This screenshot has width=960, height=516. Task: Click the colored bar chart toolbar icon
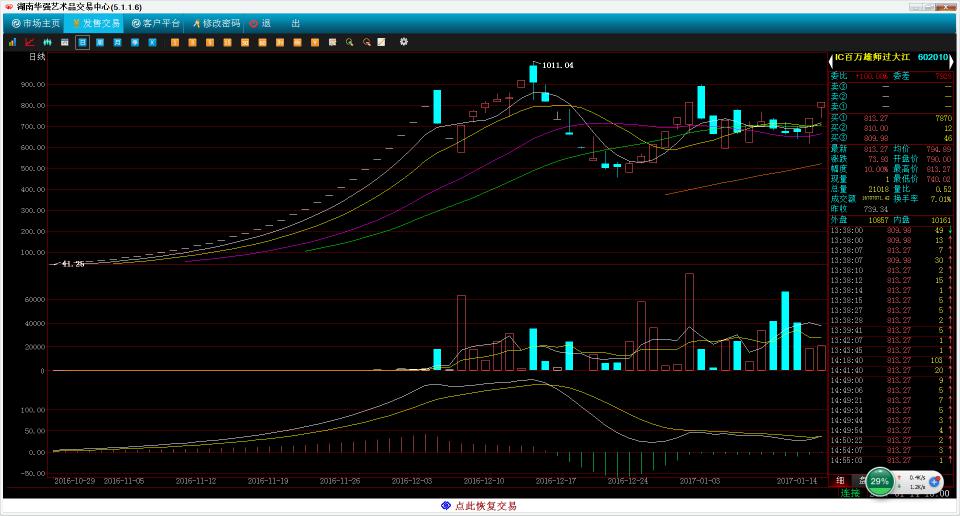pyautogui.click(x=13, y=42)
